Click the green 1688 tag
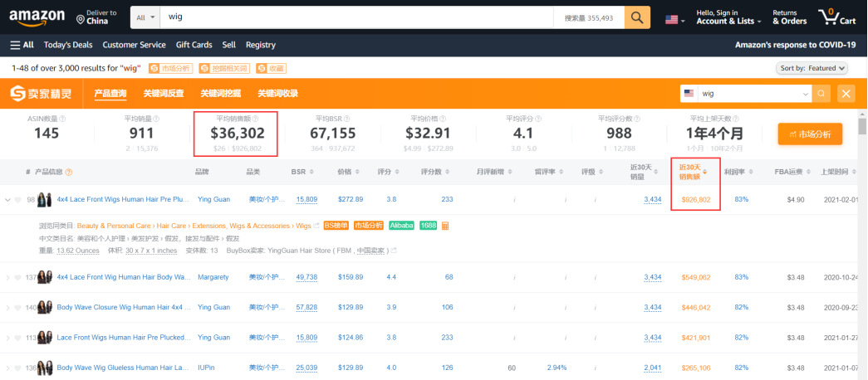This screenshot has height=380, width=868. [429, 226]
